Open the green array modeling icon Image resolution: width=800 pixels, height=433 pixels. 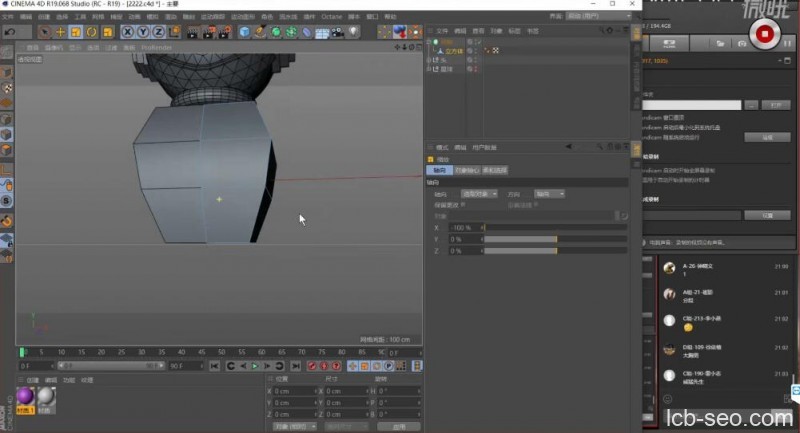291,32
